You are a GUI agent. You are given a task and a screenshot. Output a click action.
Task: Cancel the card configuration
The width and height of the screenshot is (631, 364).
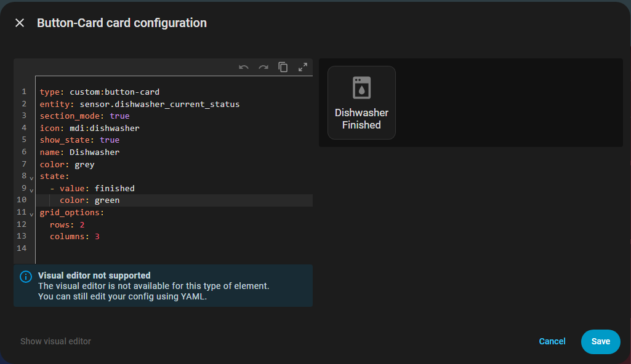coord(552,341)
